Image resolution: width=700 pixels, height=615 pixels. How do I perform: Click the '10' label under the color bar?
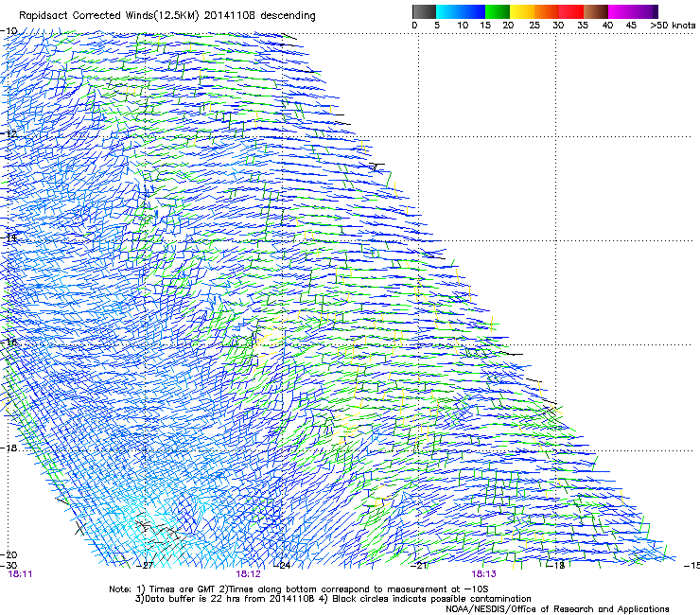(463, 26)
